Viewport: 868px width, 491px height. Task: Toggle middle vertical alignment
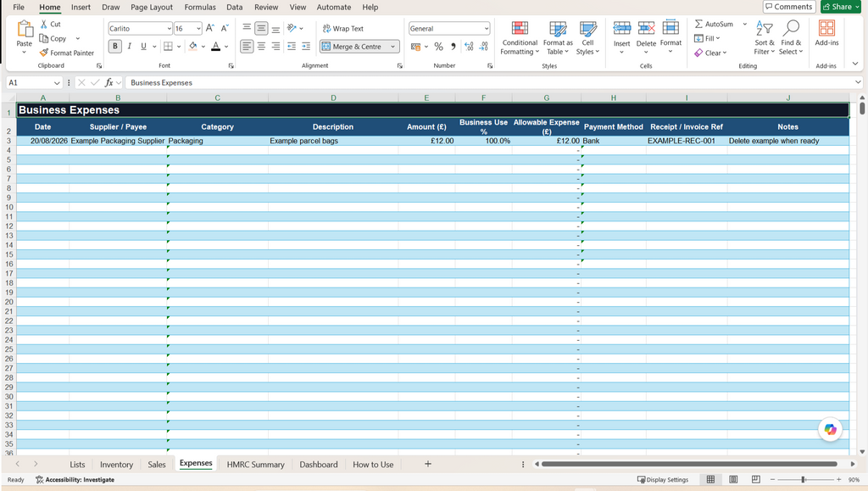pyautogui.click(x=261, y=28)
